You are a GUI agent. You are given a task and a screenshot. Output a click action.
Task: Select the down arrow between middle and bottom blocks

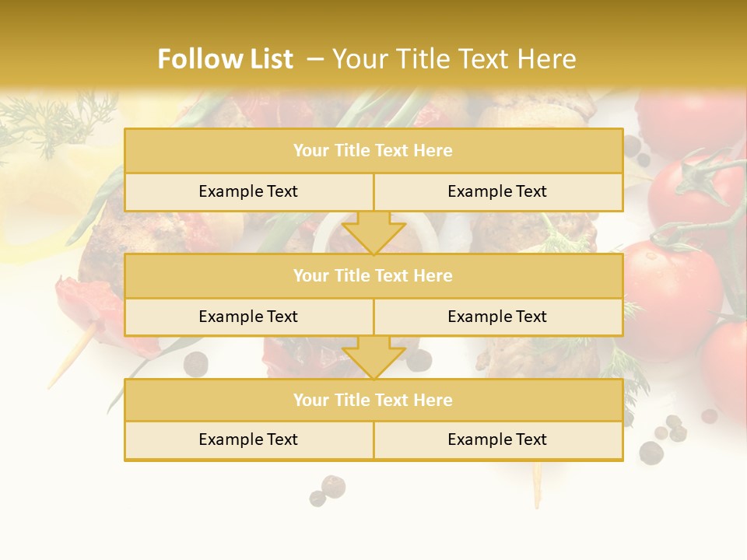[x=373, y=358]
